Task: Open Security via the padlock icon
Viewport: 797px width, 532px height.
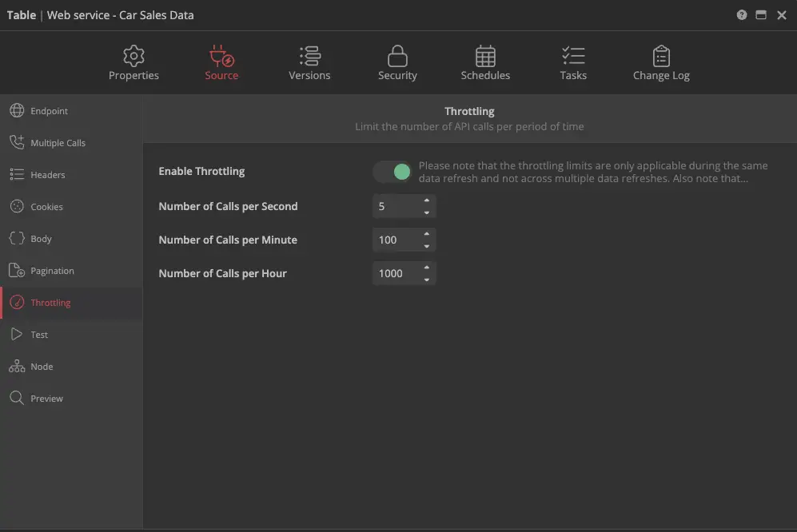Action: pyautogui.click(x=397, y=56)
